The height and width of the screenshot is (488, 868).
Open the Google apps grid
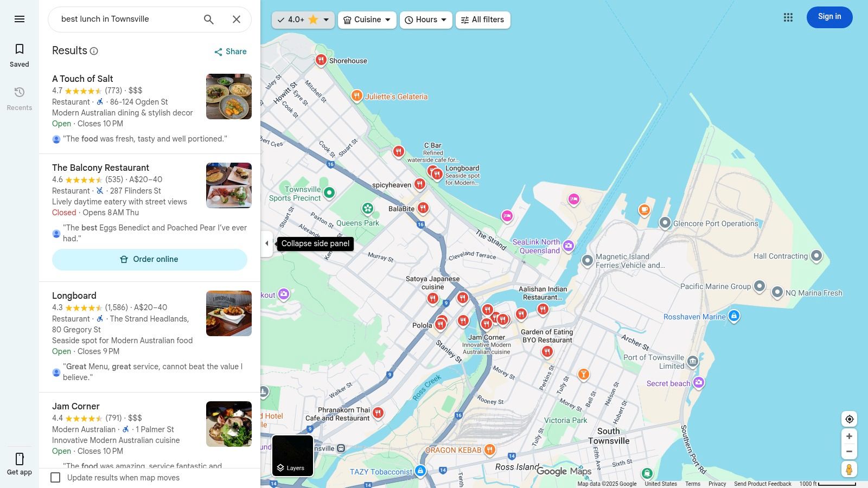tap(788, 17)
